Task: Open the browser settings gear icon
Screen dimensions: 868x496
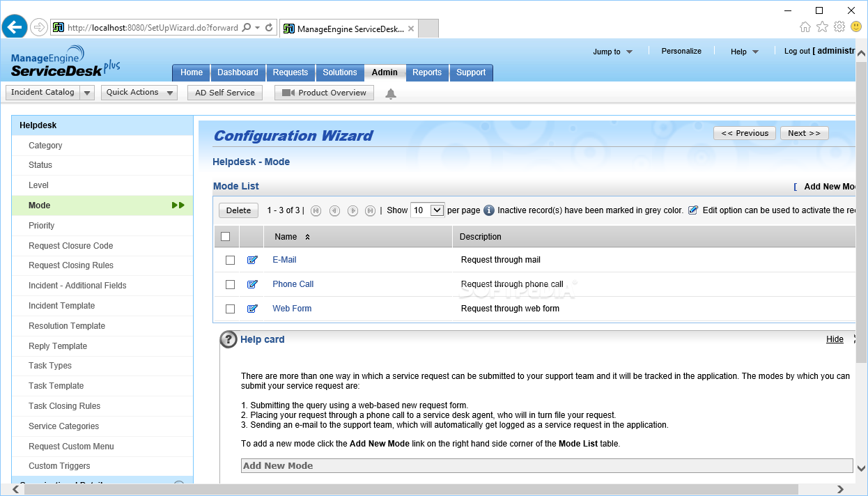Action: (839, 27)
